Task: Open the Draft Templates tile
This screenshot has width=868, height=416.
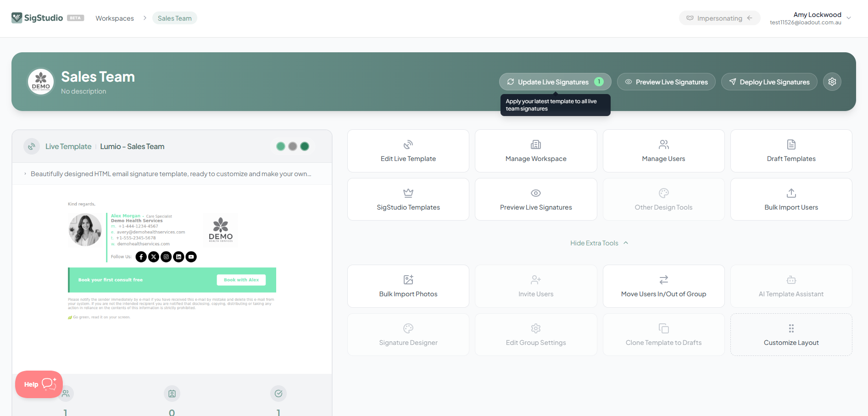Action: [x=791, y=151]
